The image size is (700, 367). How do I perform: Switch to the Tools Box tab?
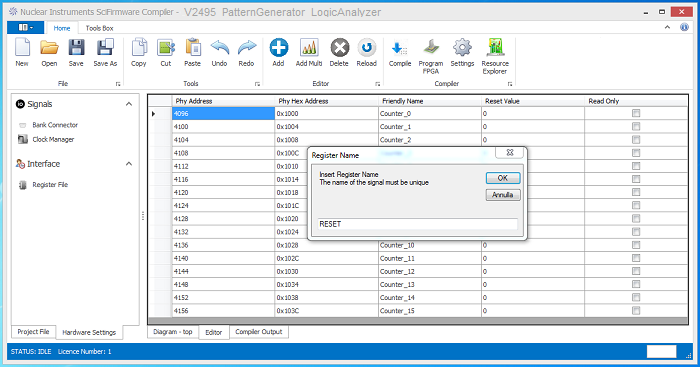pos(100,28)
